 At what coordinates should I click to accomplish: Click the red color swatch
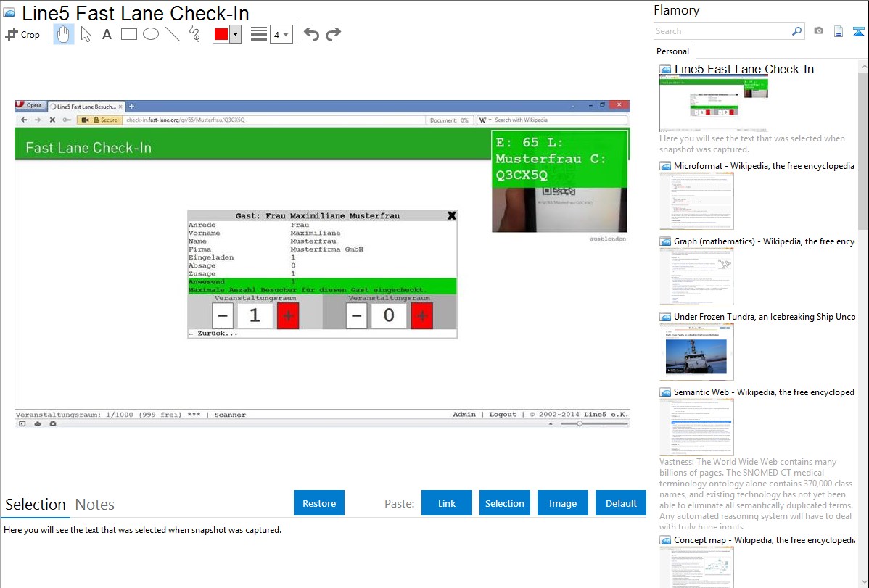[x=221, y=34]
